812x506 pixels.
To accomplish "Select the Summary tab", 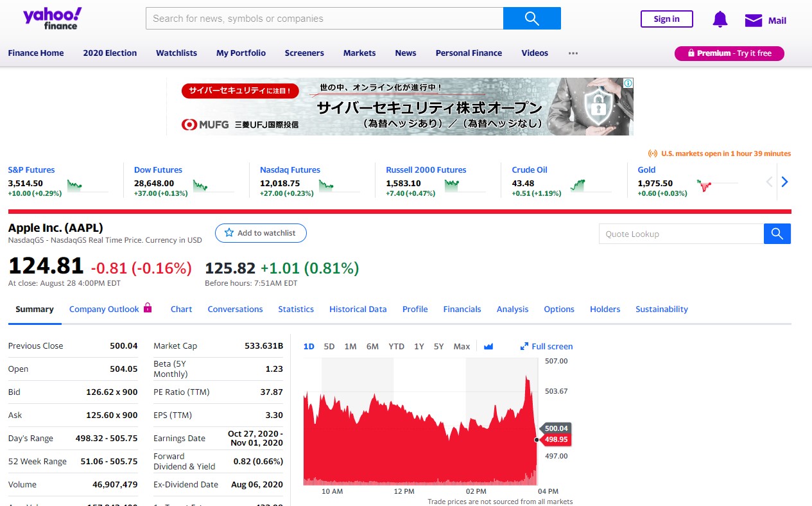I will point(35,309).
